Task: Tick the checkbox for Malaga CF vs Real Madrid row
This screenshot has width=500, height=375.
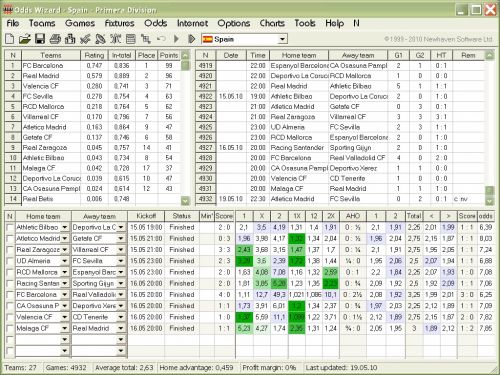Action: point(10,328)
